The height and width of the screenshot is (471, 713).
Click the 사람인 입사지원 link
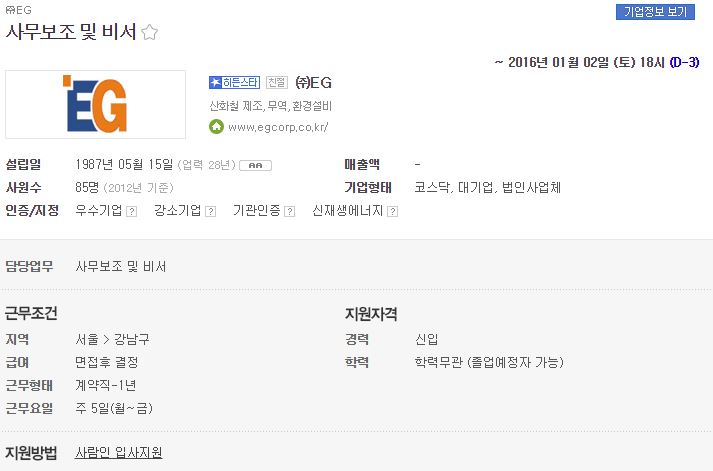pyautogui.click(x=119, y=452)
